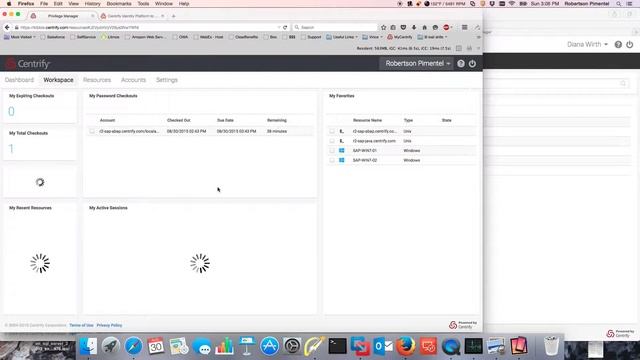Click the SAP-WIN7-01 resource name
The image size is (640, 360).
364,151
